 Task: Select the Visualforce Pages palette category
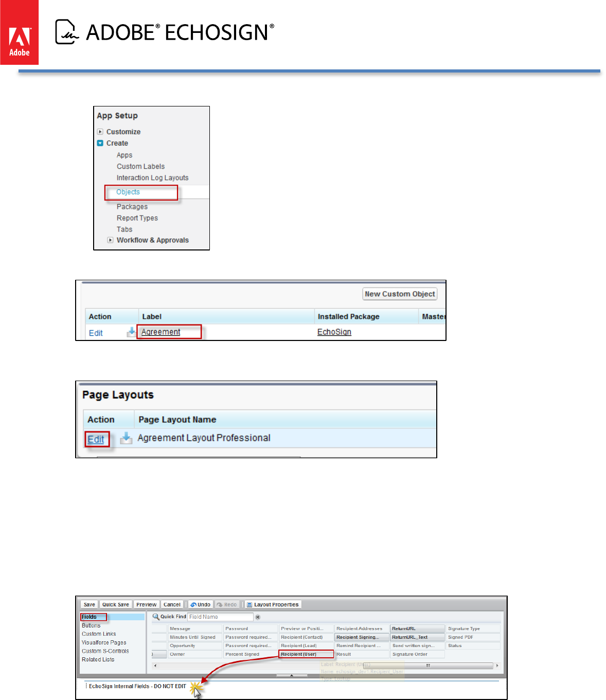tap(104, 642)
